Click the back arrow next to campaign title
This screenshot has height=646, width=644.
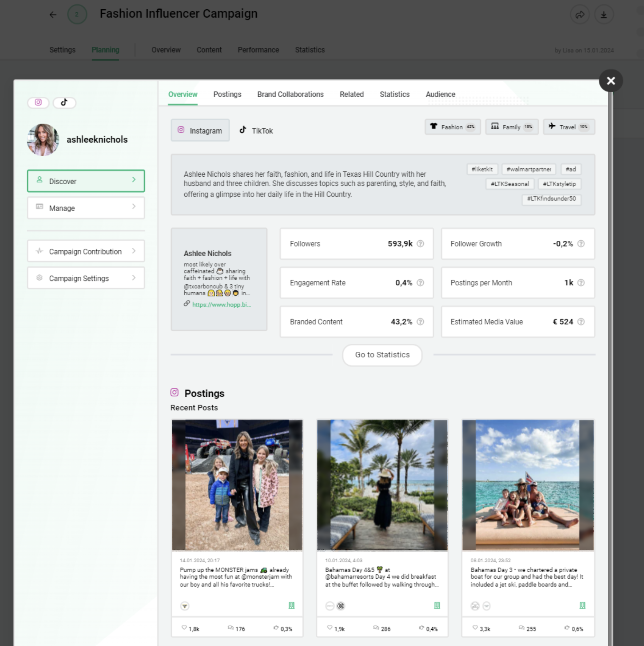(x=53, y=15)
